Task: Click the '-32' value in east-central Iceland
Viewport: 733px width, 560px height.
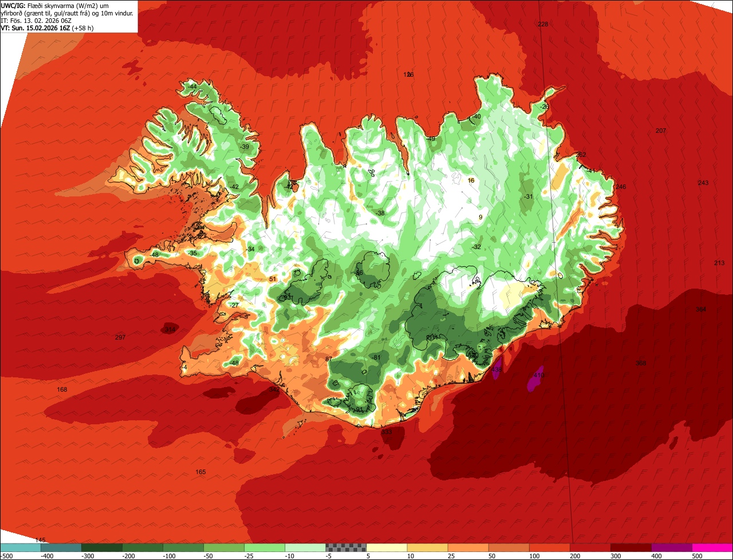Action: coord(476,247)
